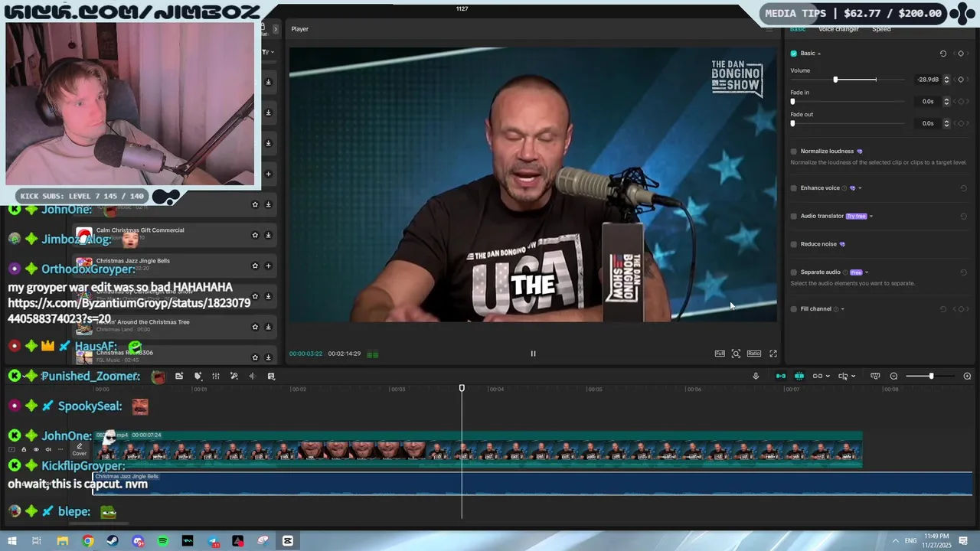Click the Fade in stepper arrows
Viewport: 980px width, 551px height.
pyautogui.click(x=946, y=101)
